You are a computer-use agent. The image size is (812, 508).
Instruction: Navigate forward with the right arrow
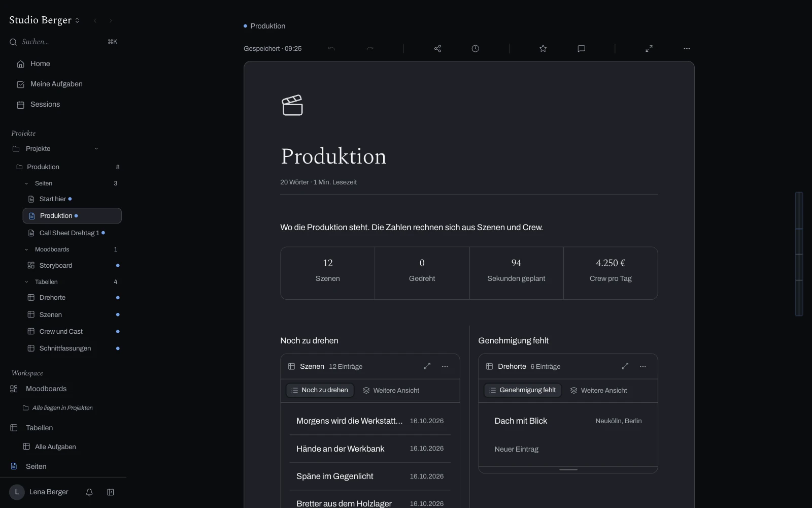click(111, 21)
